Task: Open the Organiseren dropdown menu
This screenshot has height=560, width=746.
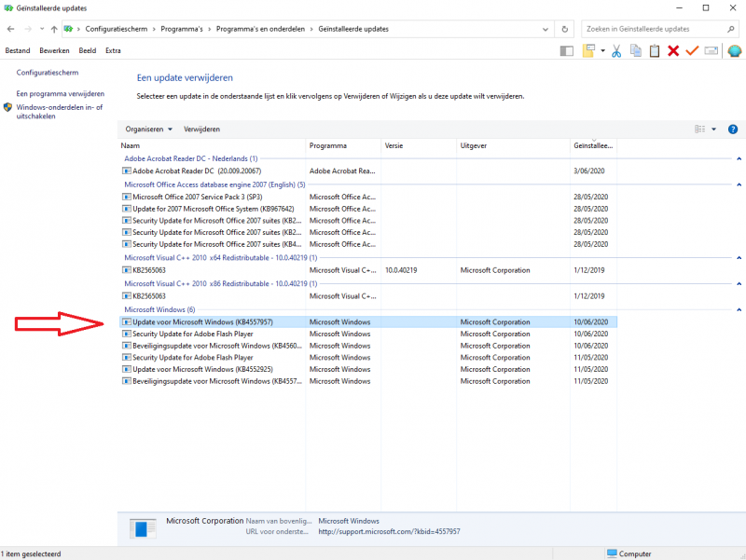Action: [149, 129]
